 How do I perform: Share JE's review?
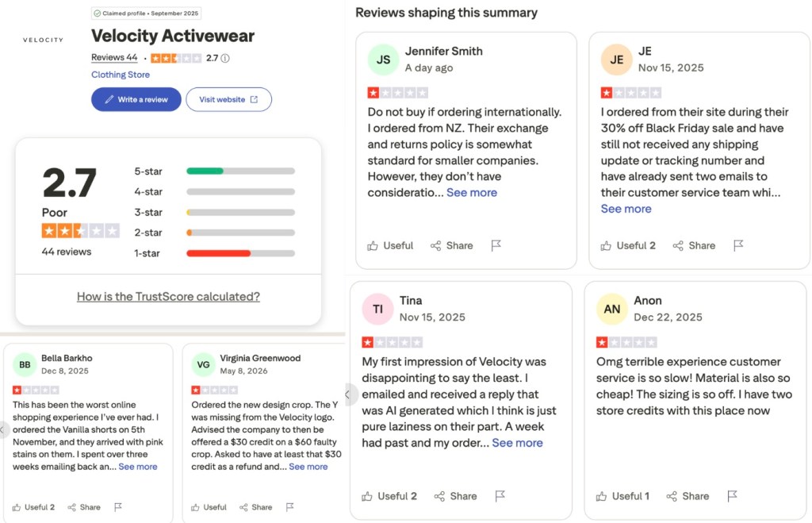point(694,246)
